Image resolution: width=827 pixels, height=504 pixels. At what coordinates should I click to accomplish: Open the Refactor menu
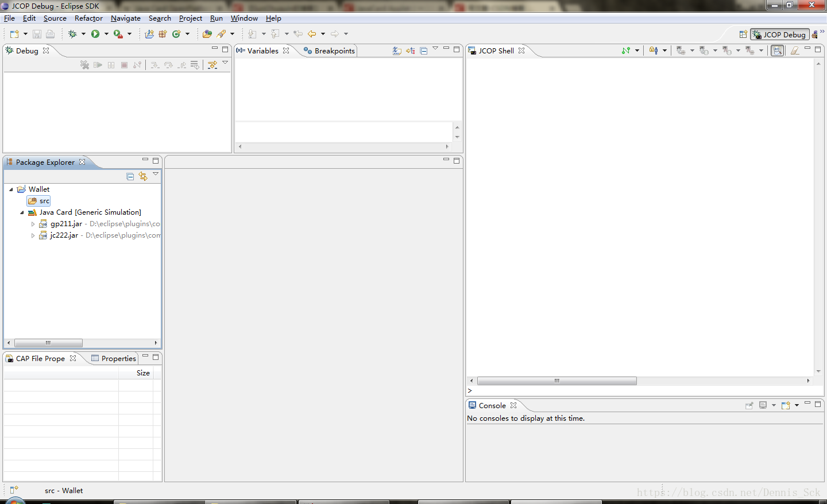coord(88,18)
